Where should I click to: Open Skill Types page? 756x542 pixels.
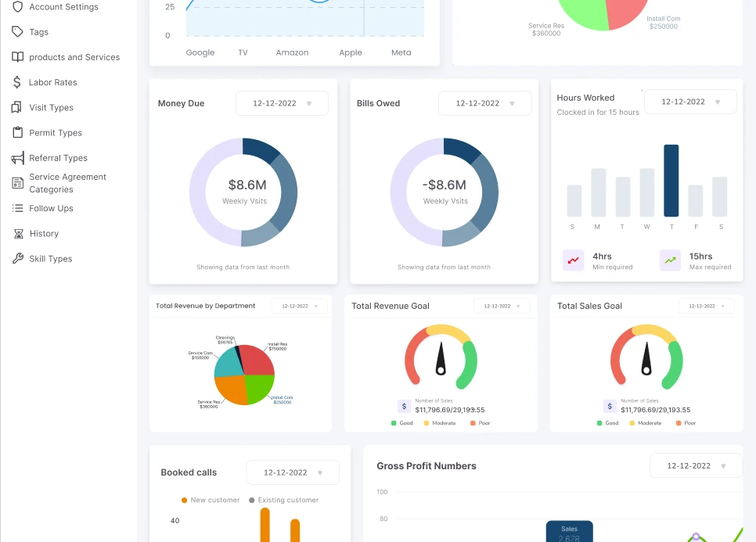(51, 259)
